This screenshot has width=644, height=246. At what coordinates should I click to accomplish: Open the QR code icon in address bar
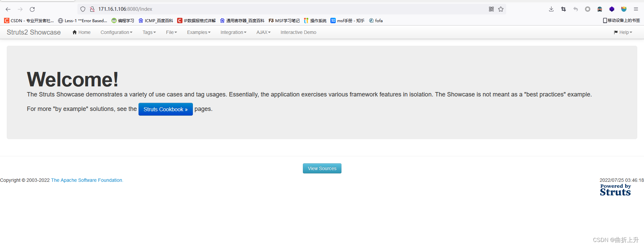491,9
